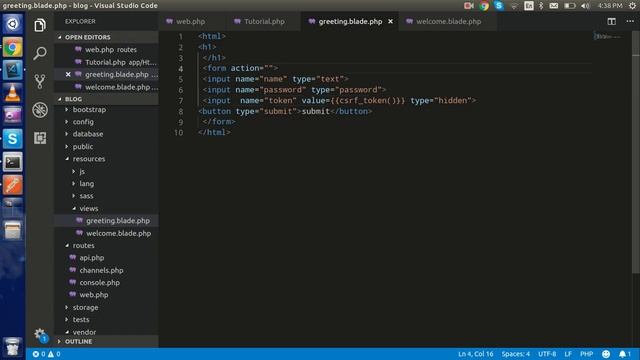Click the Skype tray icon in top panel

(x=498, y=6)
